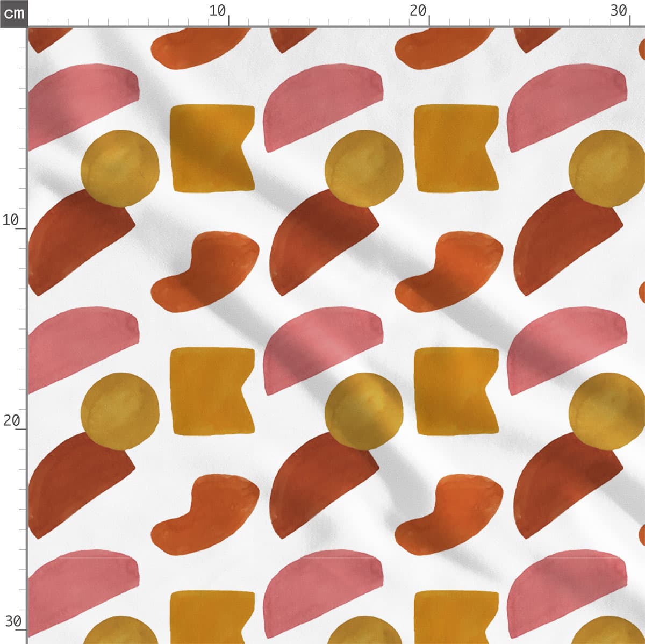Click the 30 mark on the vertical ruler
645x644 pixels.
12,621
